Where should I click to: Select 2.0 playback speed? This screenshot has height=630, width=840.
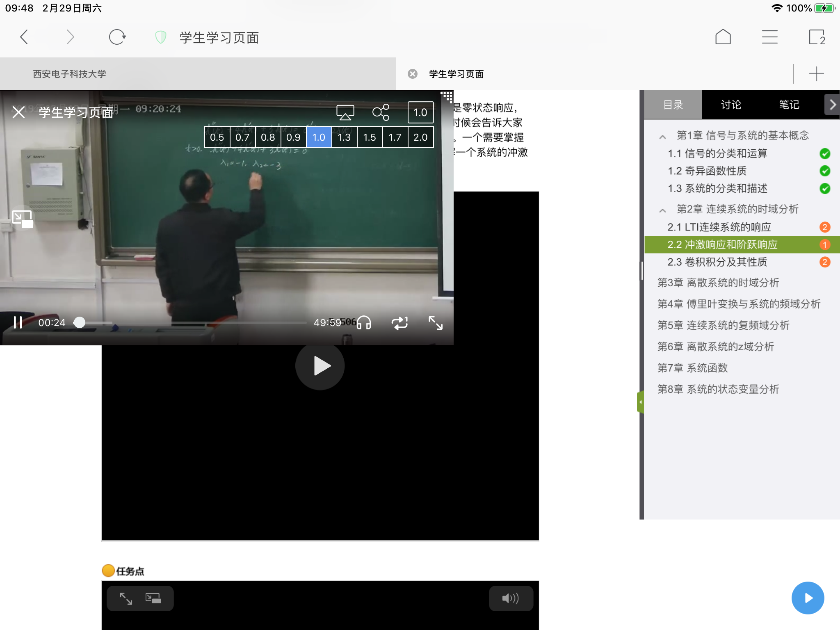click(420, 137)
